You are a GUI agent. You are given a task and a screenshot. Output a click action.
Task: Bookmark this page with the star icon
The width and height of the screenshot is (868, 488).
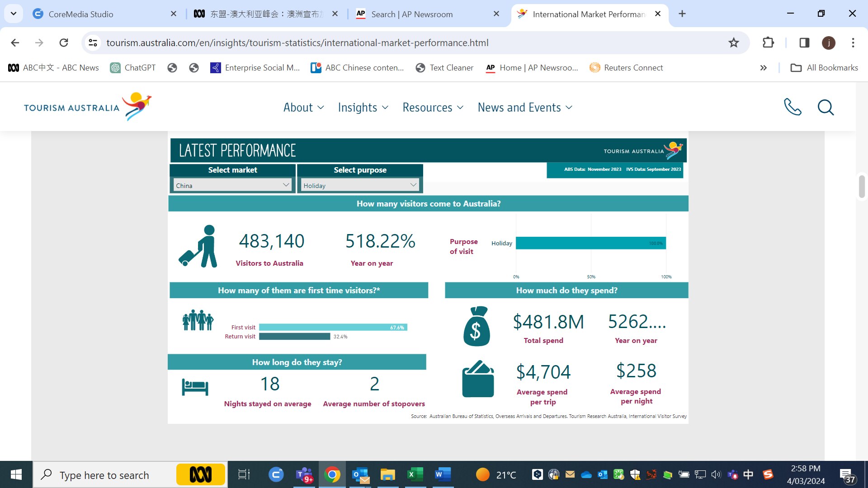[733, 42]
